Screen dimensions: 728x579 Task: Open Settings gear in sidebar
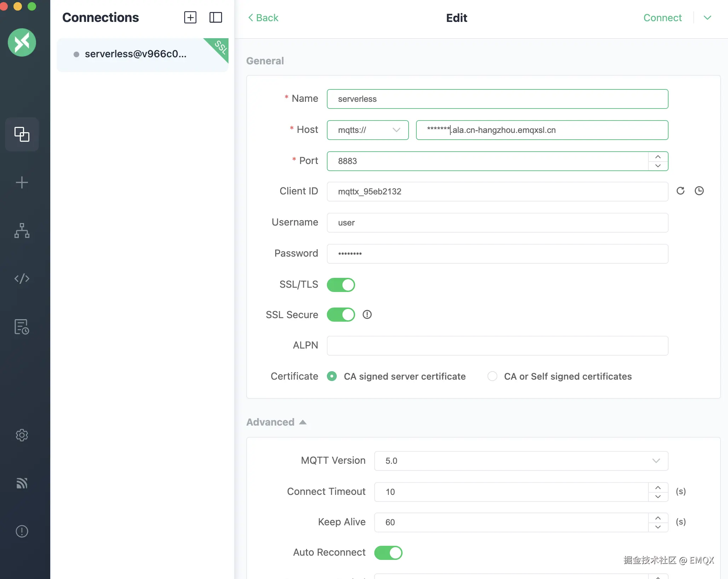click(22, 435)
